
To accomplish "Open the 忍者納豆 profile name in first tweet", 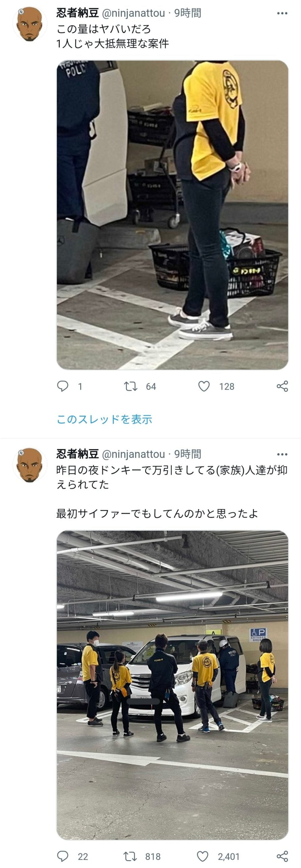I will pos(78,13).
